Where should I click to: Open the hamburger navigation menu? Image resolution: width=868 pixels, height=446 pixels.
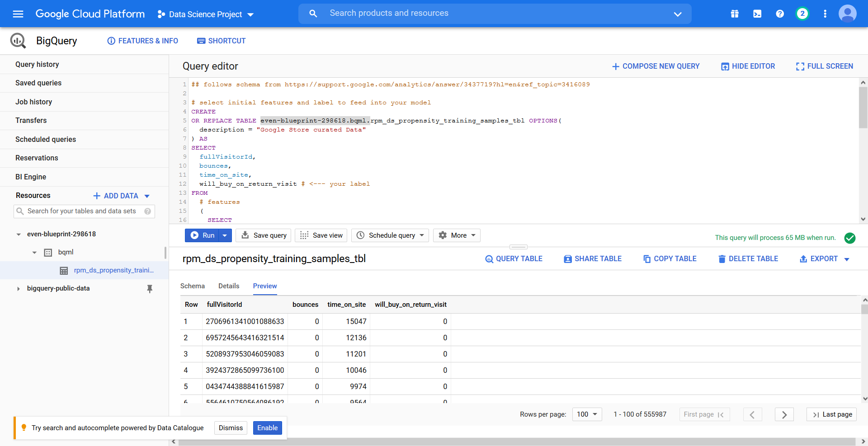pos(18,14)
